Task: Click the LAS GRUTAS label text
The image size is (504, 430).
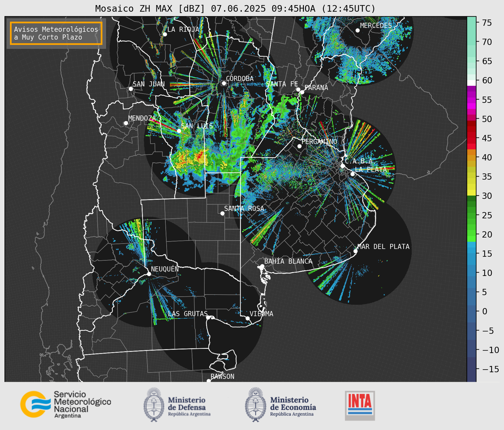Action: (188, 314)
